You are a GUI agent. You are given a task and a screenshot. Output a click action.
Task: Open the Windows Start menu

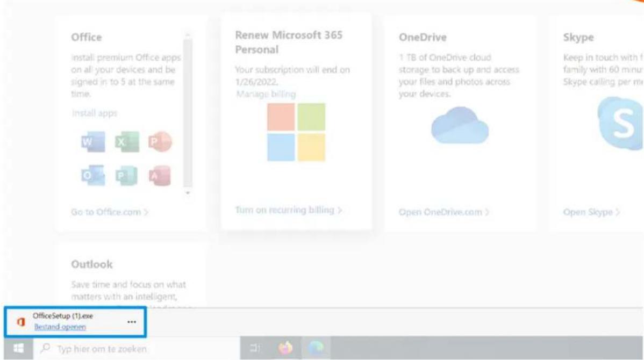coord(18,349)
